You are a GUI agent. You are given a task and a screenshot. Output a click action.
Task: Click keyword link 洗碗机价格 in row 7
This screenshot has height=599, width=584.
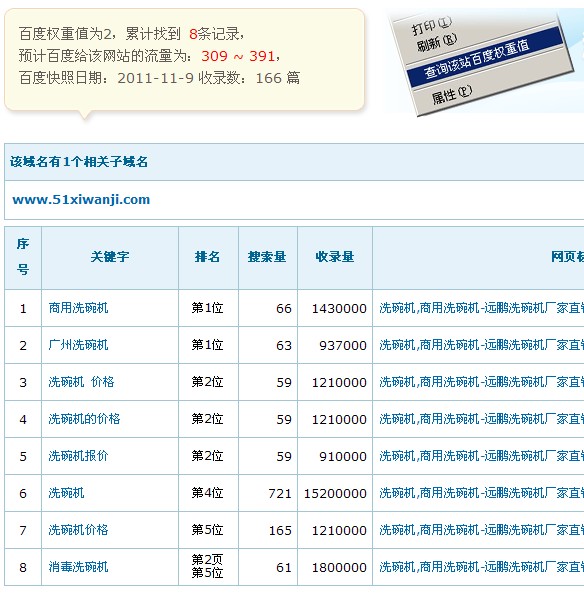point(78,530)
